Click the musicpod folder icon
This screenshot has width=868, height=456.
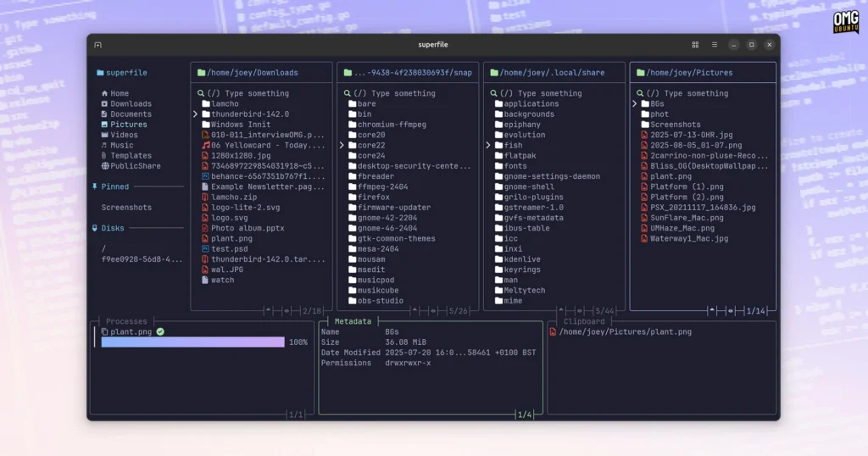pos(352,280)
